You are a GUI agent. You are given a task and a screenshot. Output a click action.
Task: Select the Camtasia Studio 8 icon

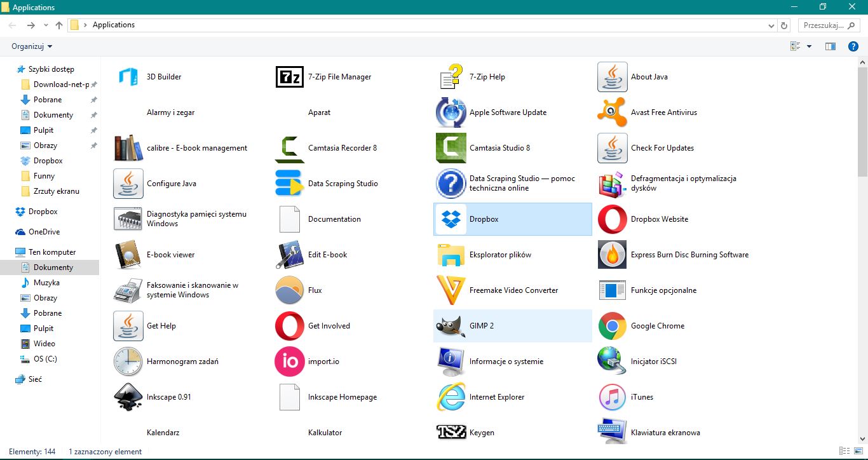click(451, 148)
